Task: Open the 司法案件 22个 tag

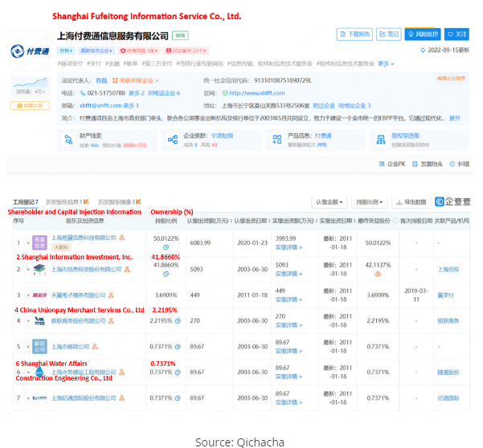Action: [x=186, y=51]
